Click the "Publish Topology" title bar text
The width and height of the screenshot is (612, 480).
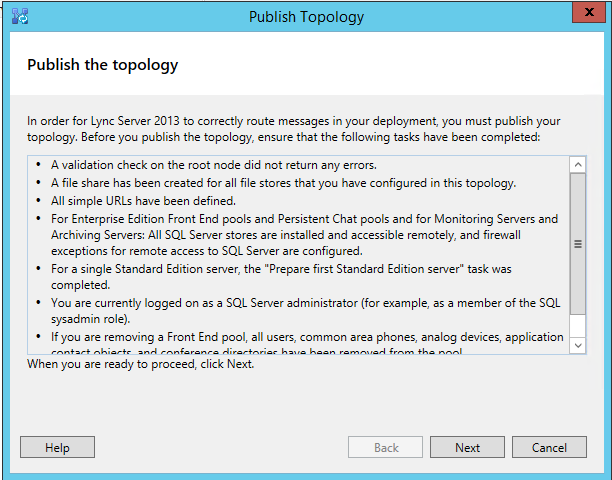click(306, 17)
